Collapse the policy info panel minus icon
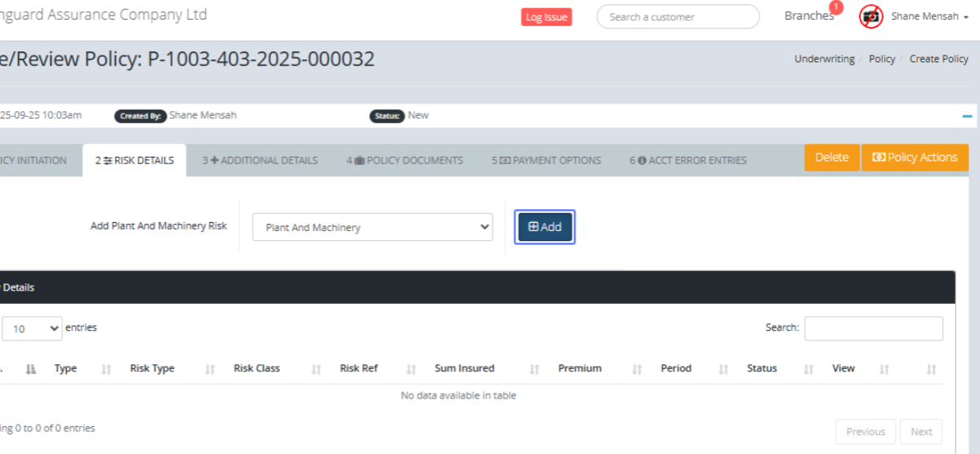Screen dimensions: 980x454 (x=968, y=117)
